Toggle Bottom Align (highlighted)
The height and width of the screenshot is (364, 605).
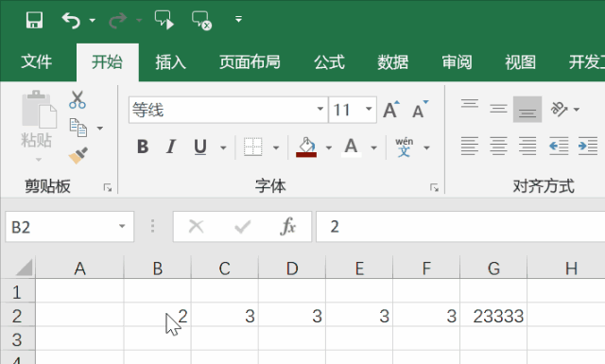coord(527,110)
